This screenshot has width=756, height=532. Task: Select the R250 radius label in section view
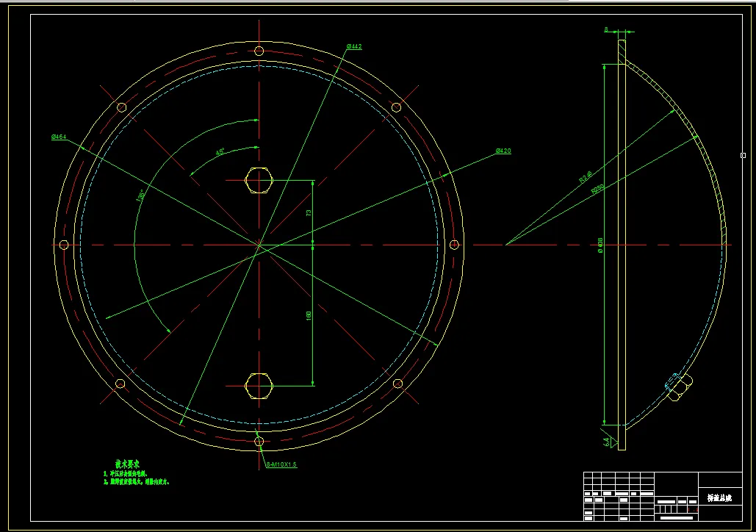pos(598,189)
